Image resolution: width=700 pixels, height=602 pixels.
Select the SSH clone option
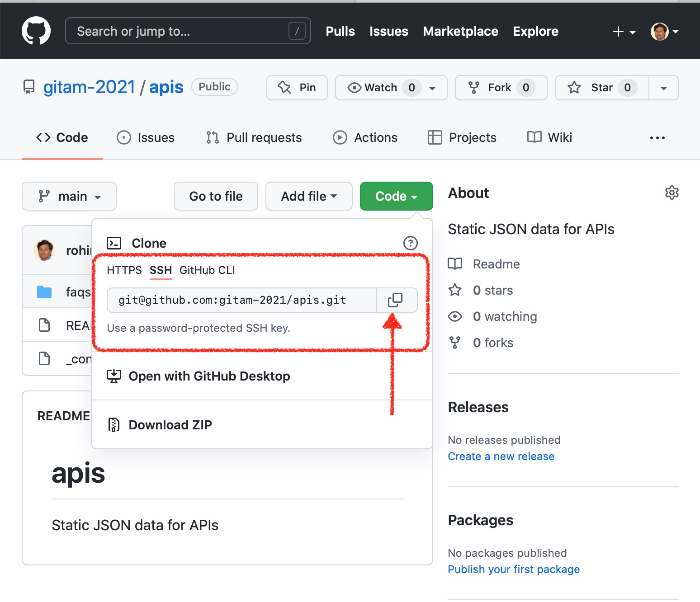click(x=161, y=270)
